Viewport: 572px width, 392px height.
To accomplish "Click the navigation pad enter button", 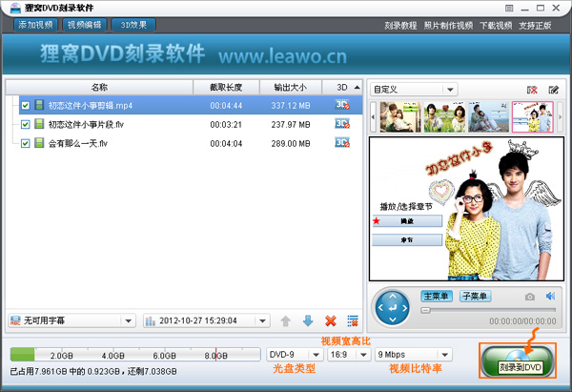I will 393,308.
